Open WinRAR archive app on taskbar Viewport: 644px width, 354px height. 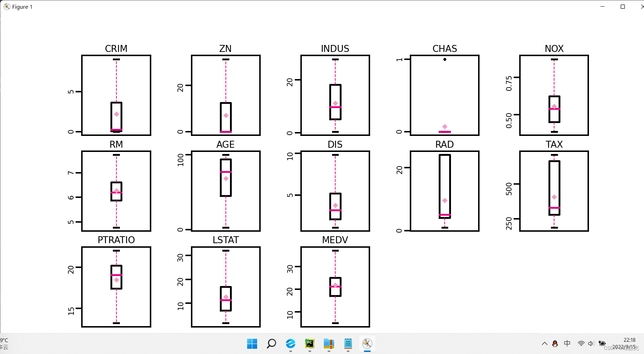click(329, 344)
